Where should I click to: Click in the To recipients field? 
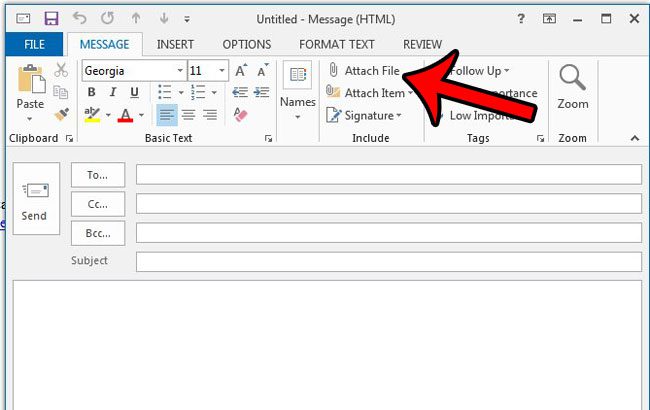coord(389,175)
